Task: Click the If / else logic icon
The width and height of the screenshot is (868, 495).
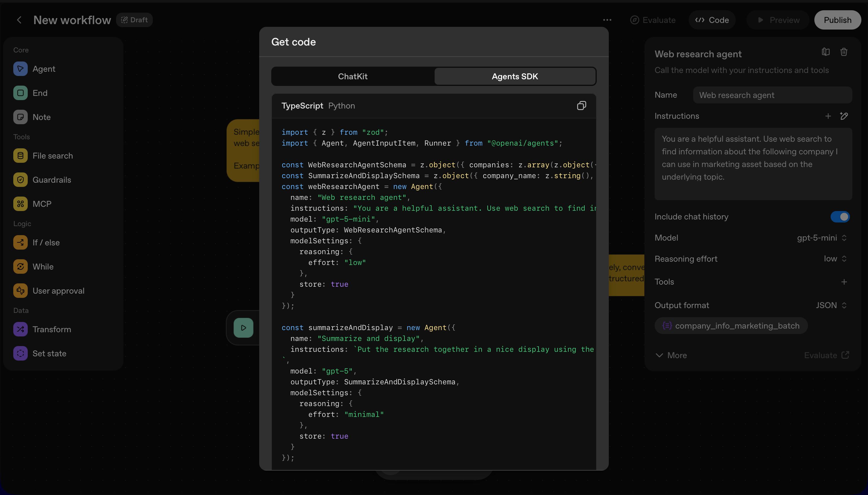Action: 20,243
